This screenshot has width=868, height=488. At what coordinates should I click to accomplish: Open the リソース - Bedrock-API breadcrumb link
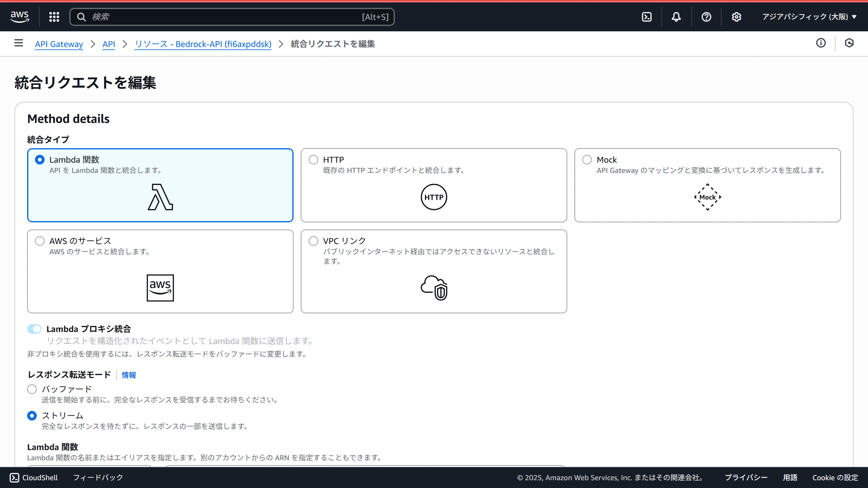[203, 44]
